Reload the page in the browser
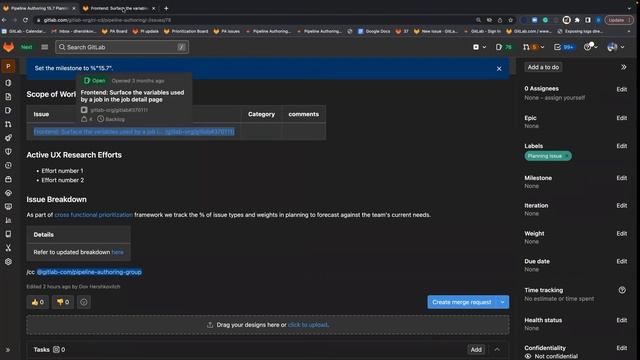This screenshot has height=360, width=640. [25, 20]
